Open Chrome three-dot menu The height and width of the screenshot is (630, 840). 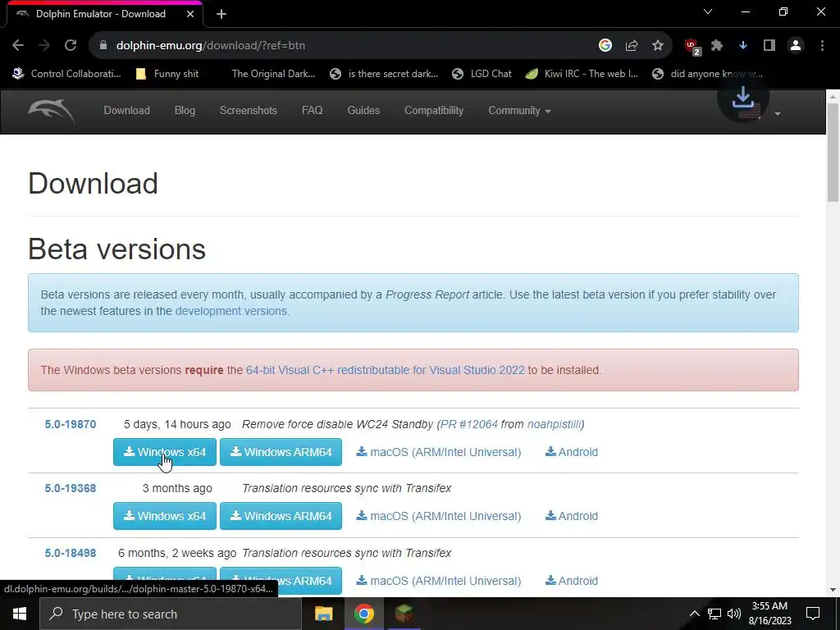coord(822,46)
